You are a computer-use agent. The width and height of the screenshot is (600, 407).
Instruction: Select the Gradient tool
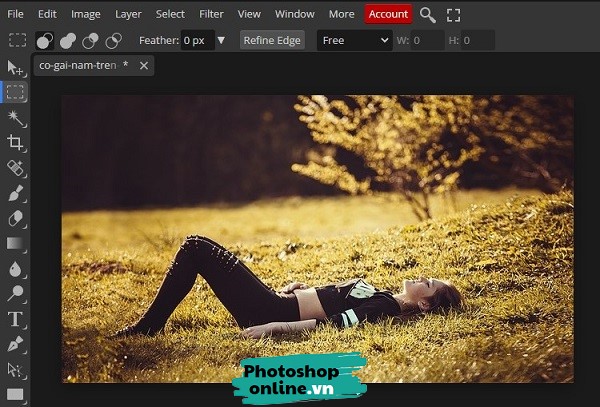click(15, 243)
